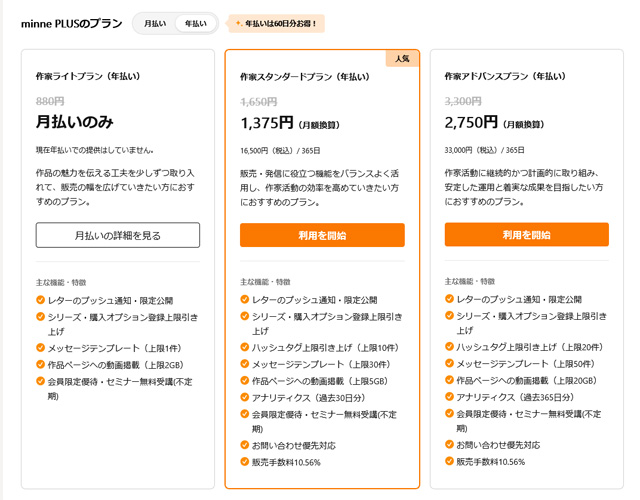Click 33,000円（税込）/ 365日 text
This screenshot has height=500, width=640.
[484, 150]
